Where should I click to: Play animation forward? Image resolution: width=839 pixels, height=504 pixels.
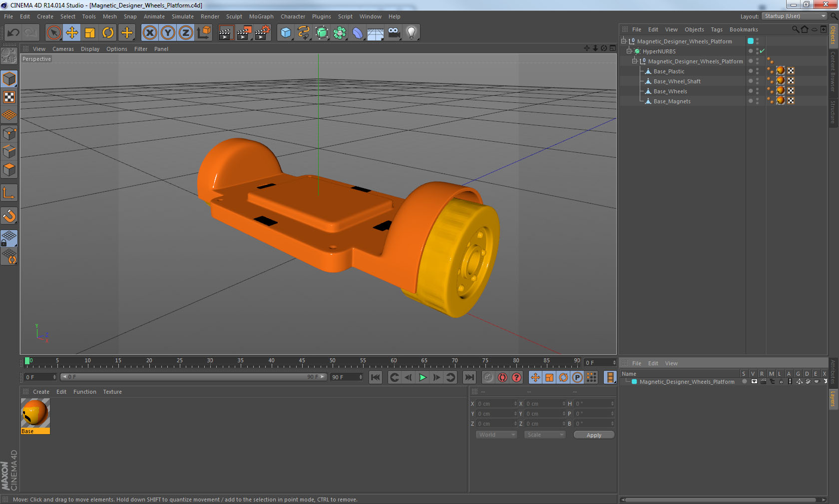(422, 377)
